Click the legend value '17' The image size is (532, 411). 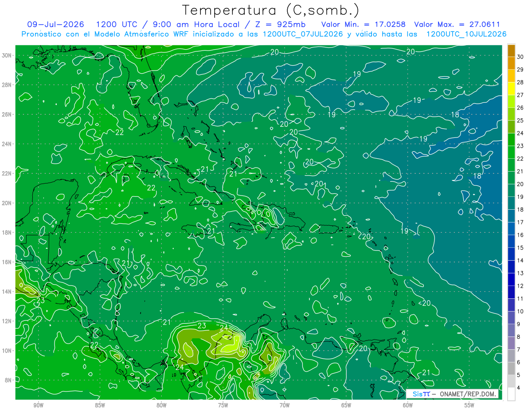pos(520,222)
